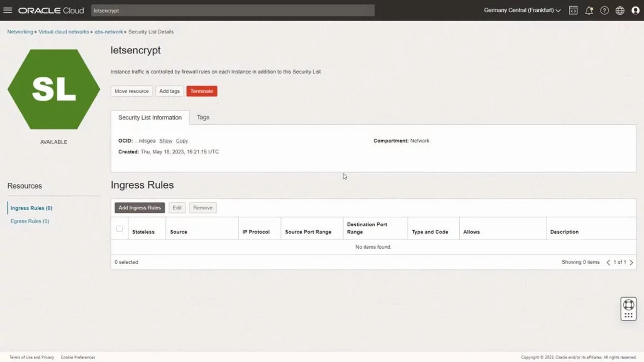This screenshot has width=644, height=362.
Task: Open Ingress Rules (0) in Resources
Action: 32,208
